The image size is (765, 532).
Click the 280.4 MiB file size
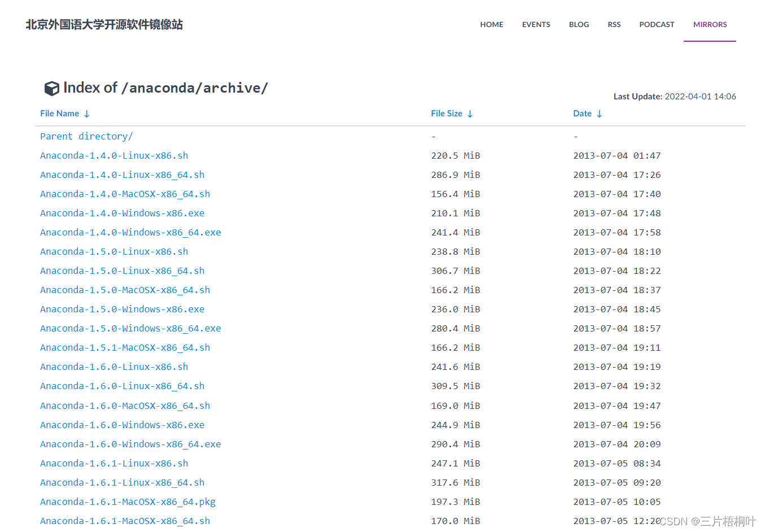point(456,328)
